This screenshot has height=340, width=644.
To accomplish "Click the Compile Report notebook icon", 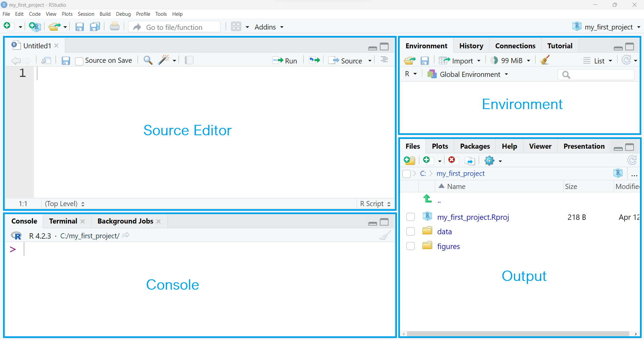I will (189, 60).
